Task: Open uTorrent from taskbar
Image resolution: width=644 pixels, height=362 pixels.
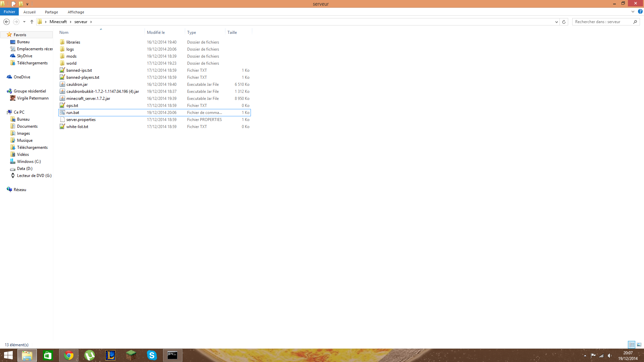Action: 90,355
